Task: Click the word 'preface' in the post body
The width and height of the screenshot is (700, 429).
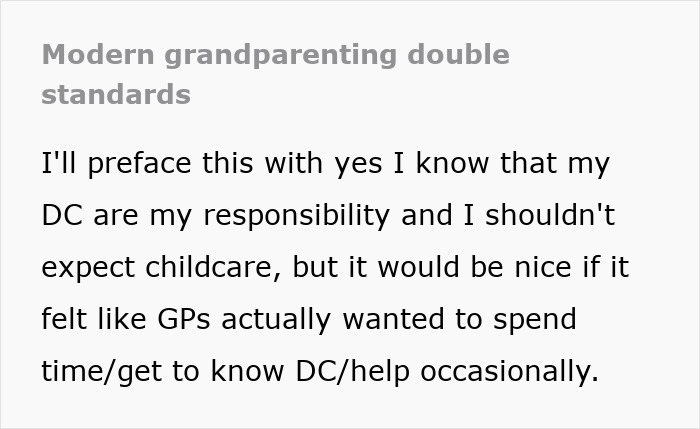Action: 139,164
